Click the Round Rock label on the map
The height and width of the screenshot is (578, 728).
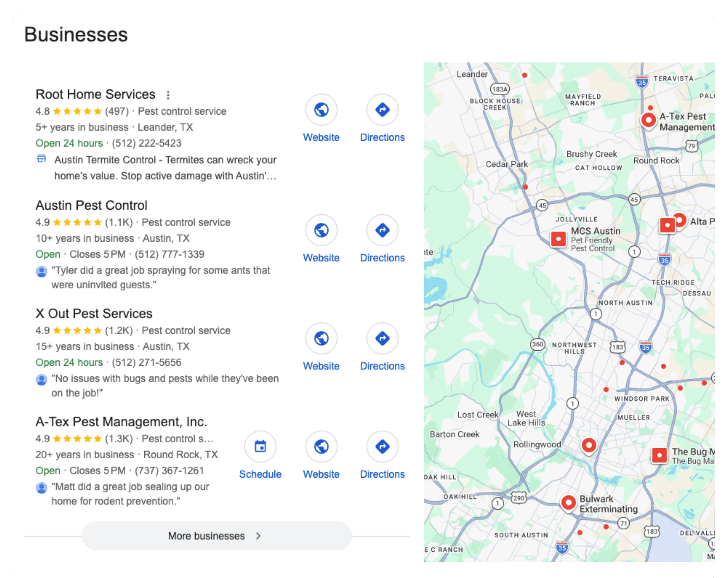coord(656,161)
